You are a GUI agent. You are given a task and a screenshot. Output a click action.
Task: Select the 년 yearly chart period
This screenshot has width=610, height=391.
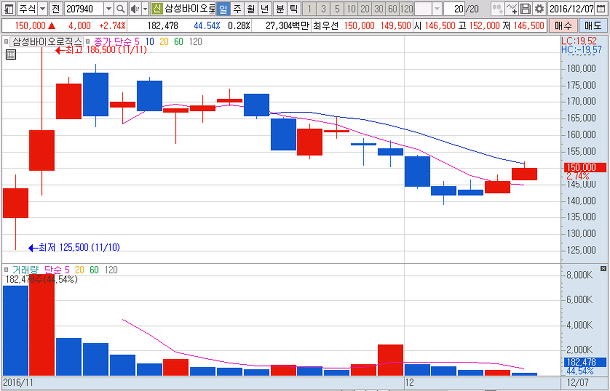[264, 8]
